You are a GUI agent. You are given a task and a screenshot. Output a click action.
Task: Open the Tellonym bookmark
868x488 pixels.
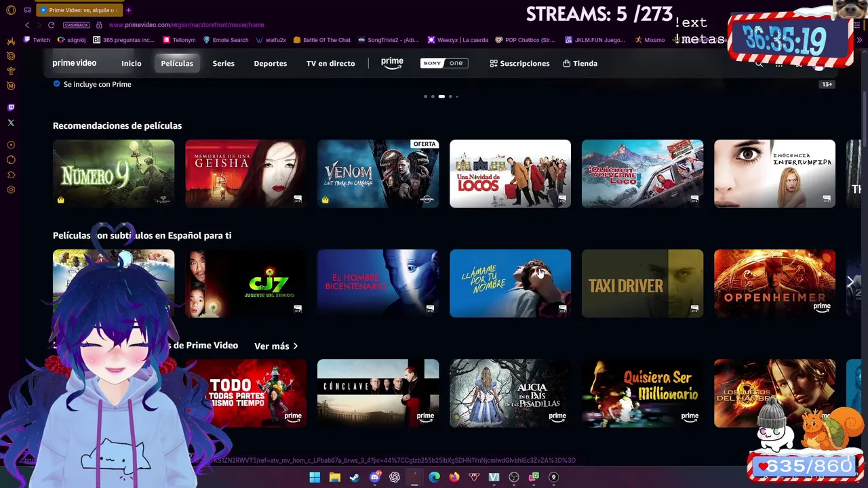tap(179, 40)
